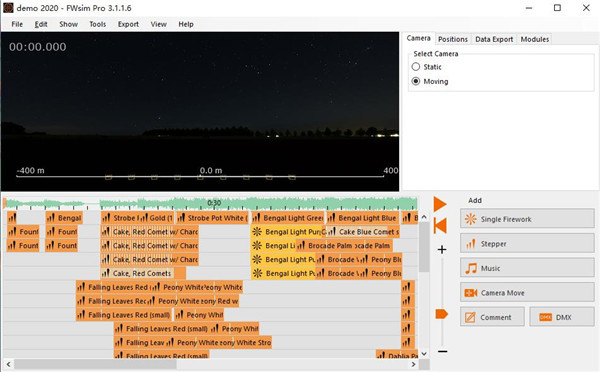Select the Gold (1 clip in top row
Image resolution: width=600 pixels, height=372 pixels.
tap(156, 218)
